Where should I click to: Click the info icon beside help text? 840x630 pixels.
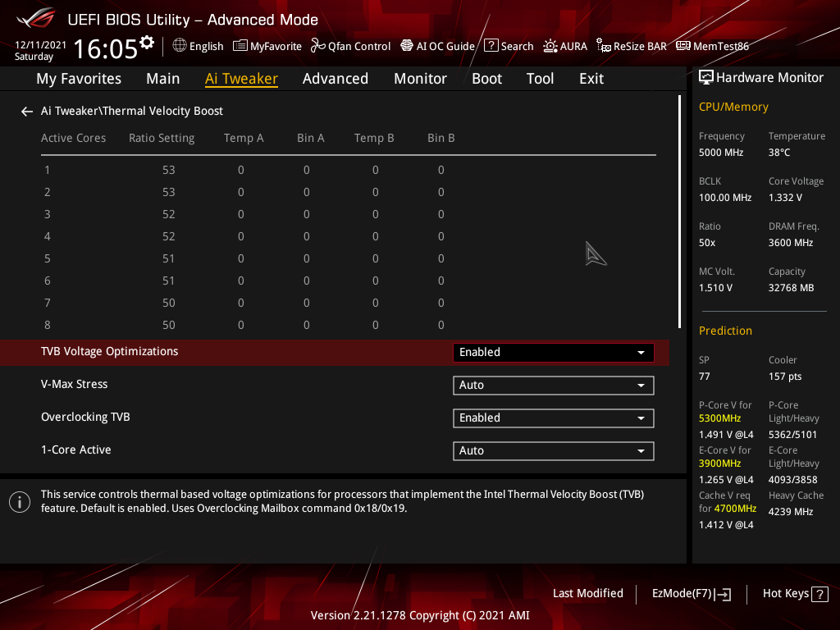point(20,502)
